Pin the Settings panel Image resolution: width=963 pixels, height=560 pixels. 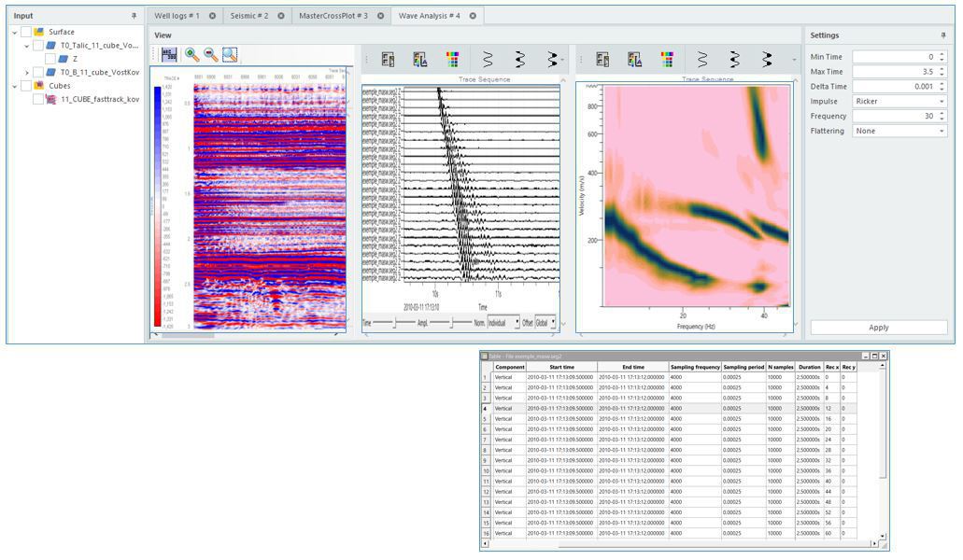coord(943,35)
